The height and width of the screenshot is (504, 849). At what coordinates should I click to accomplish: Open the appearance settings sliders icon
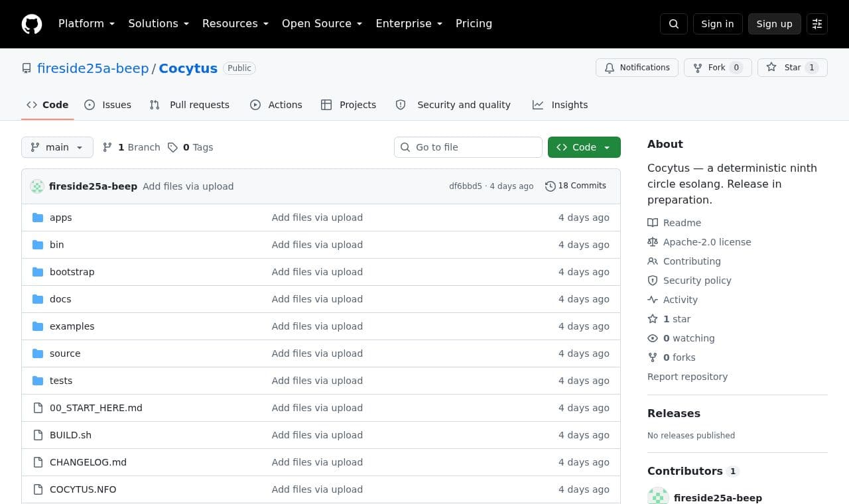[x=817, y=24]
